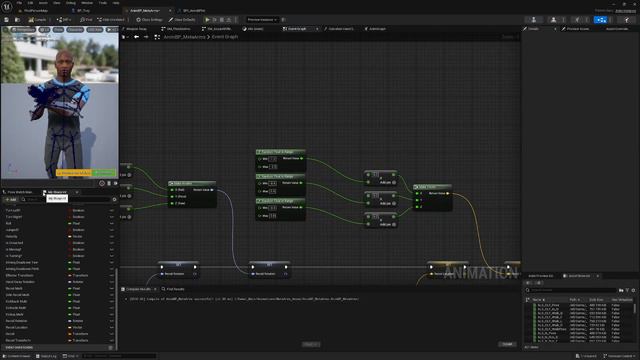
Task: Toggle visibility eye for Recoil Mult variable
Action: (111, 289)
